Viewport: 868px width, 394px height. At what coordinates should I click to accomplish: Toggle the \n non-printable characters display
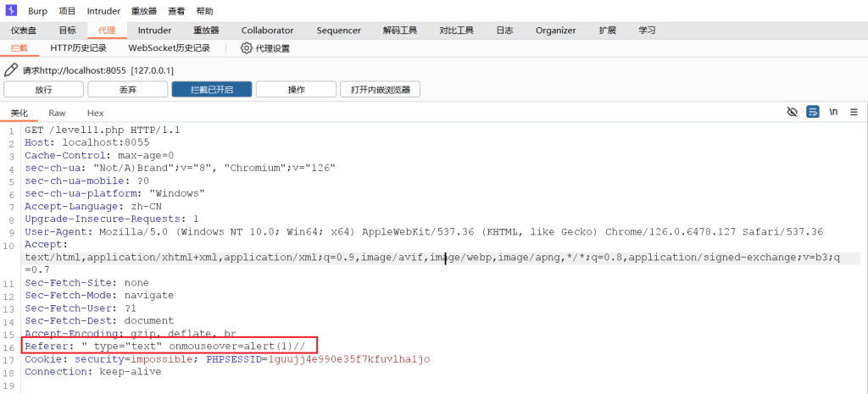point(833,112)
